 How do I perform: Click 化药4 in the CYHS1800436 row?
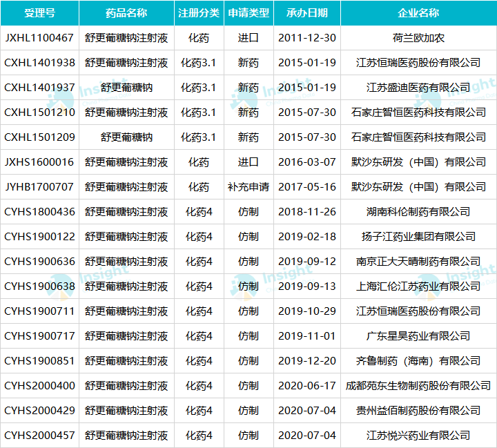coord(199,212)
